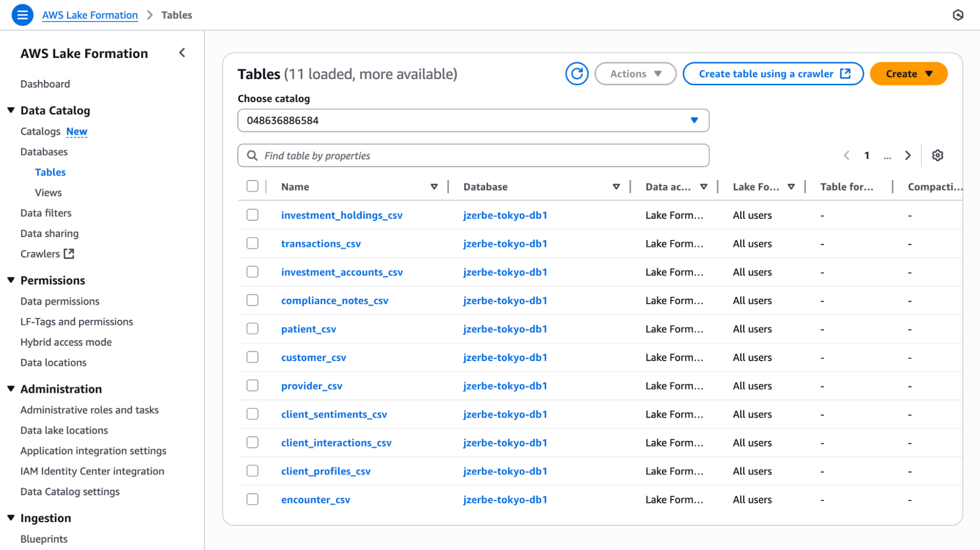980x550 pixels.
Task: Collapse the Administration section
Action: (x=11, y=389)
